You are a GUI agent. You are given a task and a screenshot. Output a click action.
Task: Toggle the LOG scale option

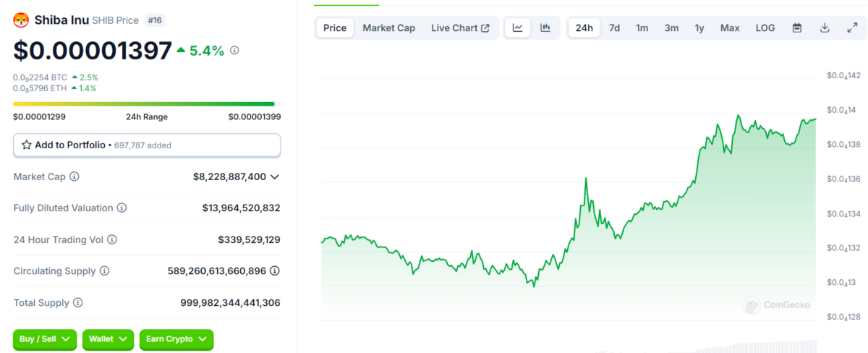click(765, 28)
